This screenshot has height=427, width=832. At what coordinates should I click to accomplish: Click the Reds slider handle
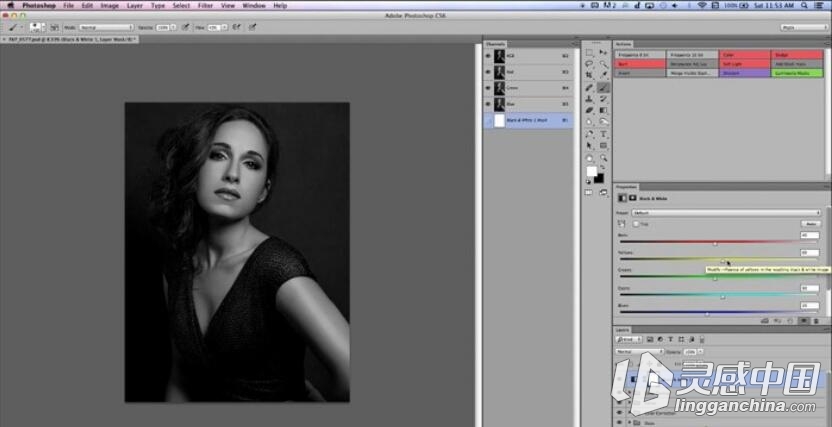[x=715, y=244]
